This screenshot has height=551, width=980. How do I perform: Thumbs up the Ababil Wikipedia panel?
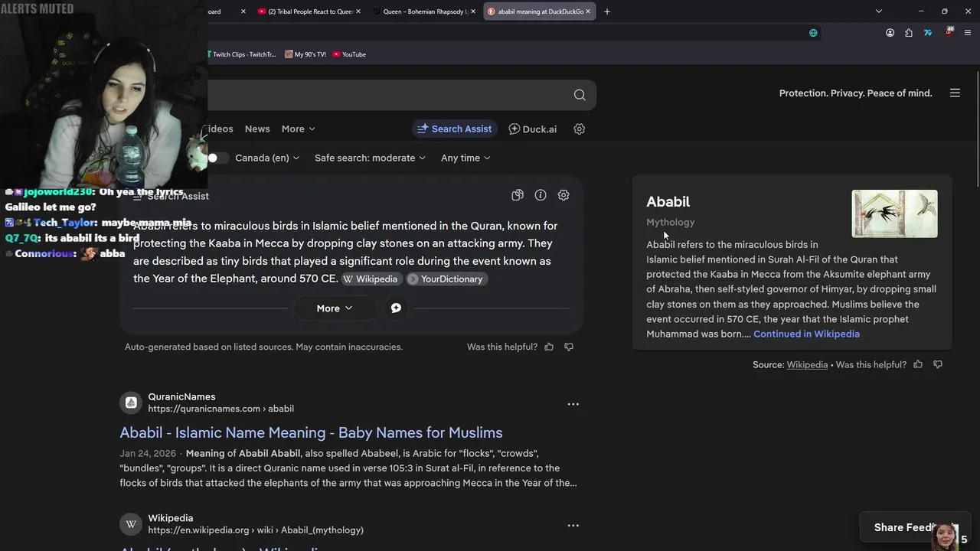tap(918, 364)
